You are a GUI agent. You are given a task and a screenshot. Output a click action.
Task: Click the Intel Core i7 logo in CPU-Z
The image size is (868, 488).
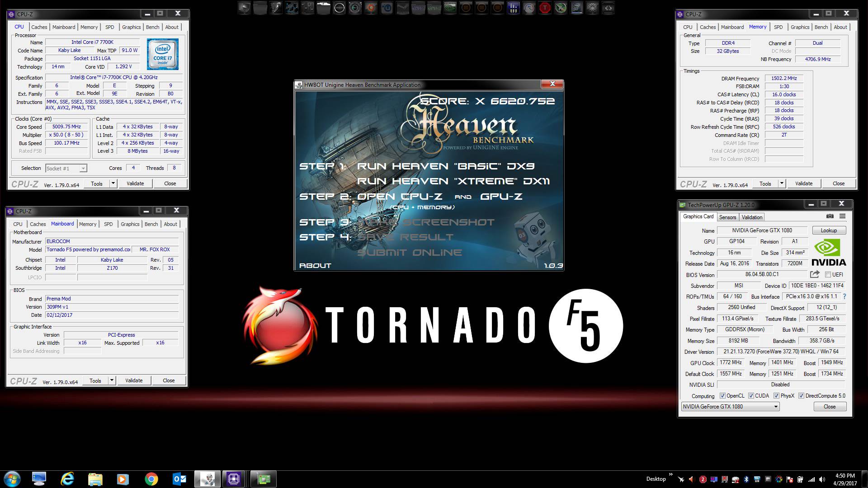(x=163, y=54)
